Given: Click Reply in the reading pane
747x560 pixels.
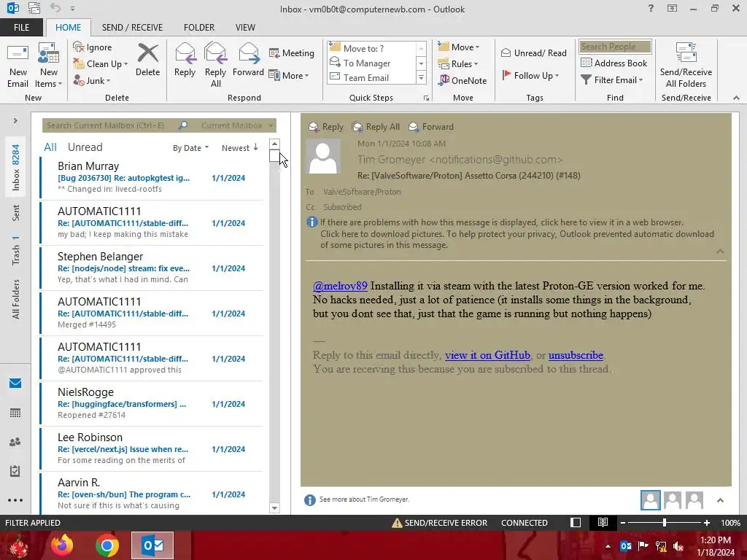Looking at the screenshot, I should pyautogui.click(x=326, y=127).
